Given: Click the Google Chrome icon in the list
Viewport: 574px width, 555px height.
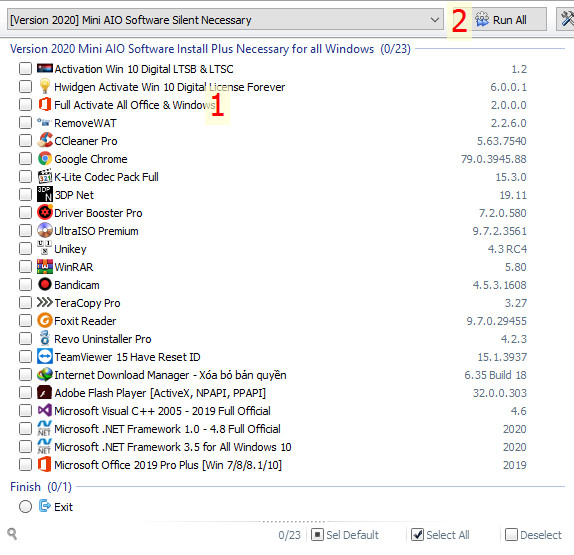Looking at the screenshot, I should click(x=45, y=159).
